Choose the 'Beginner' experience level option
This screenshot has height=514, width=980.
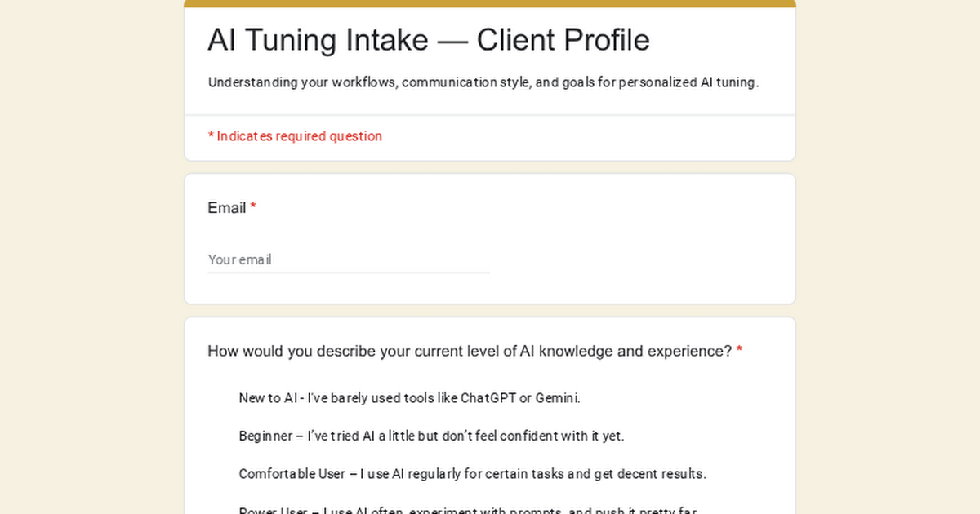[x=431, y=436]
